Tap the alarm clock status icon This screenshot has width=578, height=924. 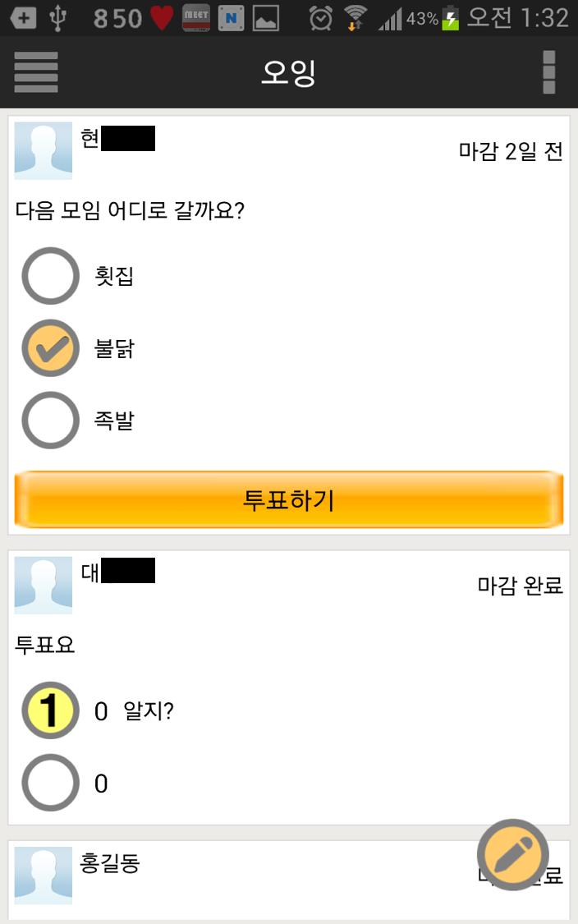[x=320, y=17]
